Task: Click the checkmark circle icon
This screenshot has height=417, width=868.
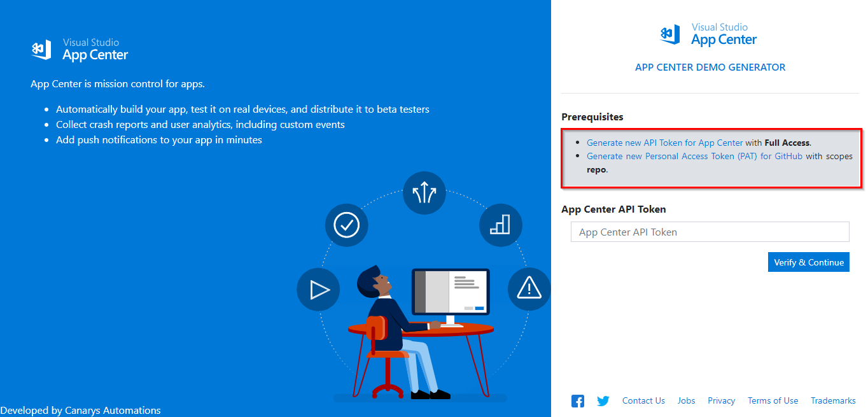Action: coord(347,224)
